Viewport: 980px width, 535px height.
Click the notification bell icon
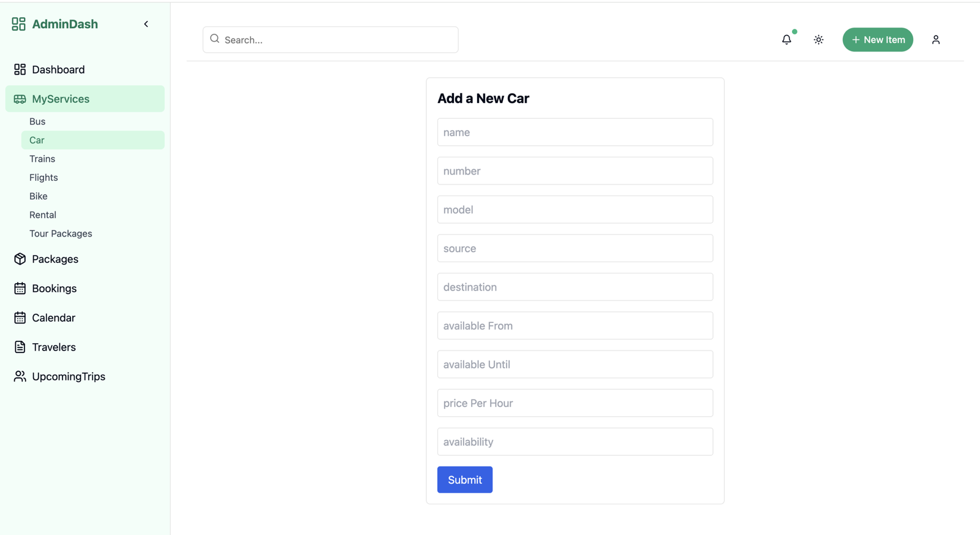786,40
